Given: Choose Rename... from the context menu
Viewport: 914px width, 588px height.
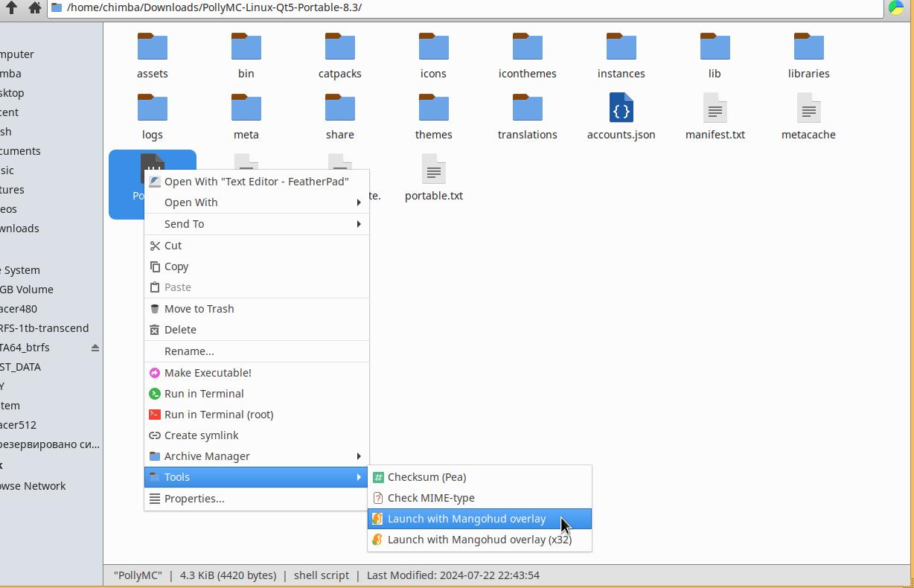Looking at the screenshot, I should tap(257, 351).
